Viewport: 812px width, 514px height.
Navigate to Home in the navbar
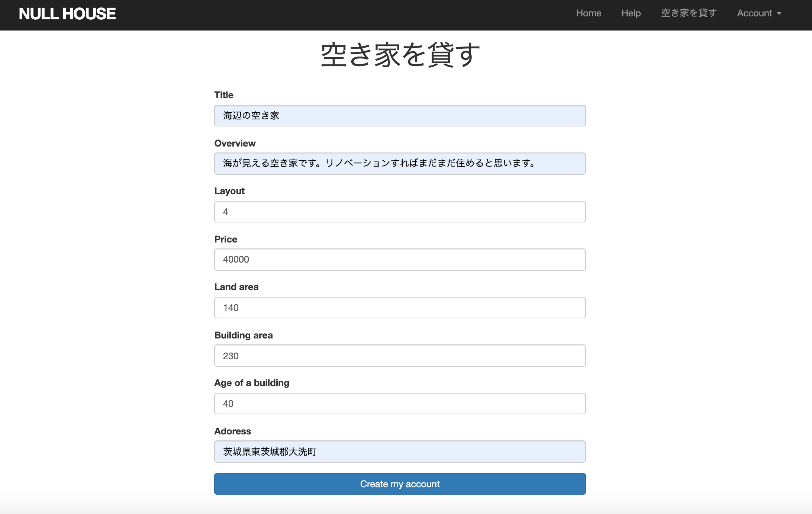click(x=589, y=13)
